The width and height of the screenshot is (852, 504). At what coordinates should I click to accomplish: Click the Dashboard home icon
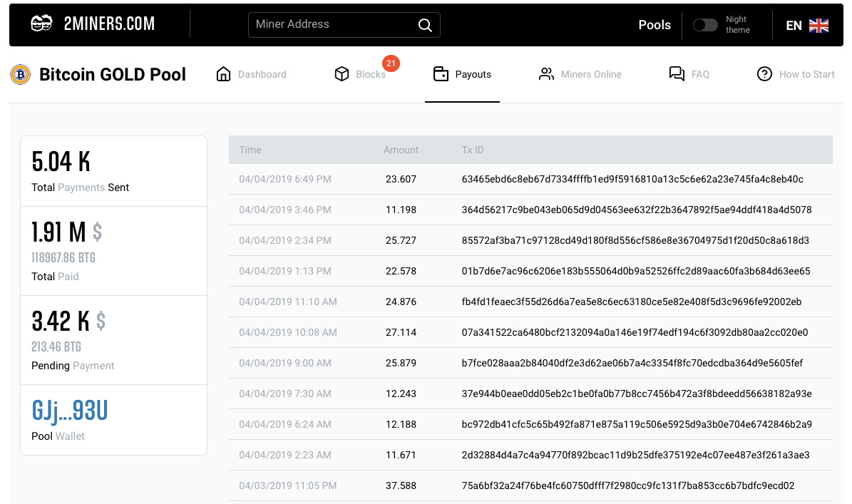(x=223, y=74)
